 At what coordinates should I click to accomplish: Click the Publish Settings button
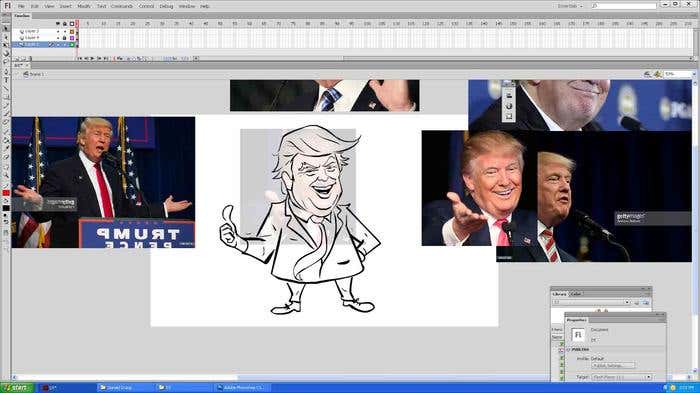[x=613, y=366]
